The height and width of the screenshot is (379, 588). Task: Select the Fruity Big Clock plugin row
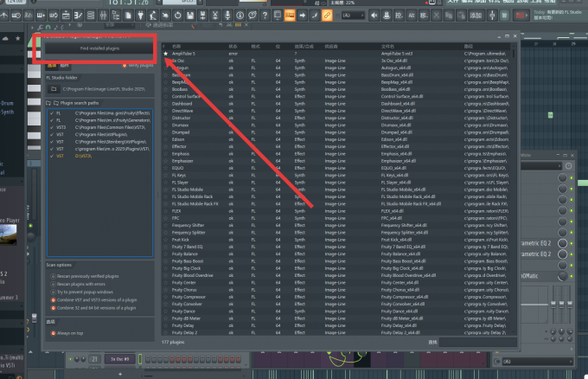tap(337, 268)
